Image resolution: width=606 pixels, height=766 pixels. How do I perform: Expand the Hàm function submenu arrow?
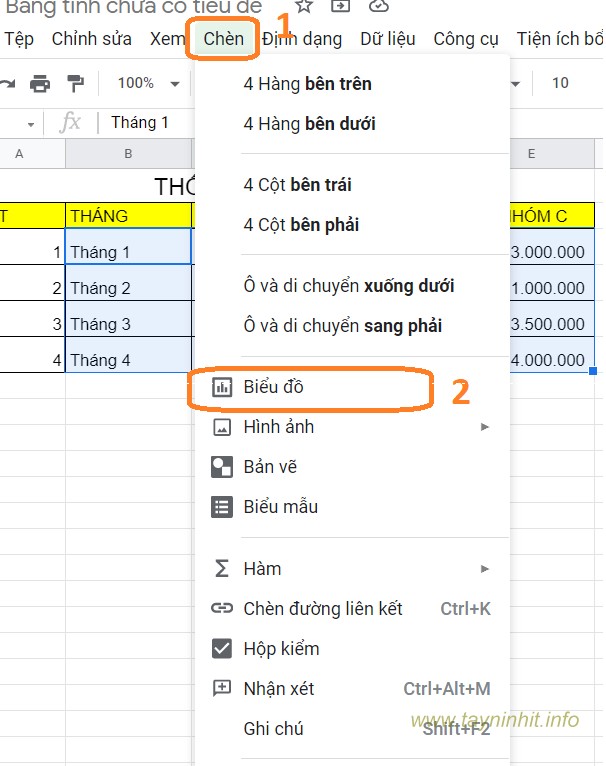[485, 569]
